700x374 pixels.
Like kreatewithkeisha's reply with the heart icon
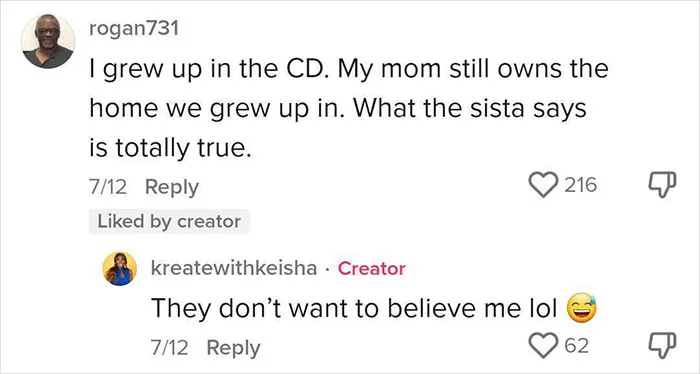pyautogui.click(x=543, y=346)
